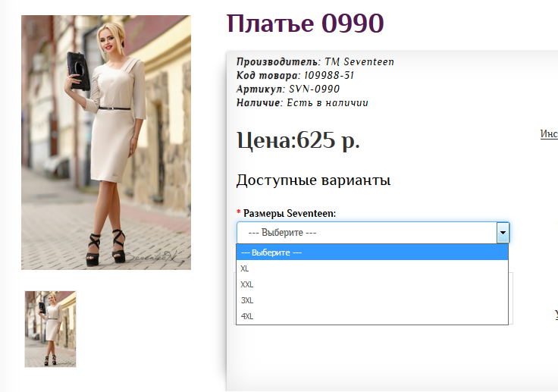Viewport: 558px width, 392px height.
Task: Click the article number SVN-0990
Action: click(315, 89)
